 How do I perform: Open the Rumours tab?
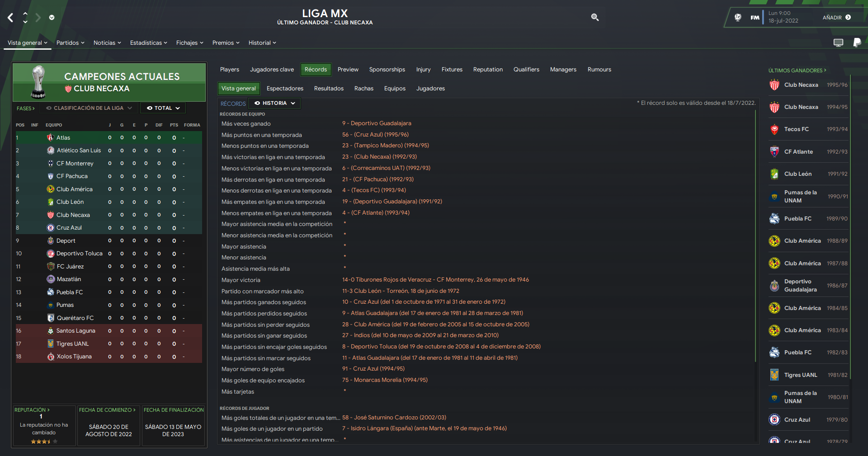(x=599, y=70)
